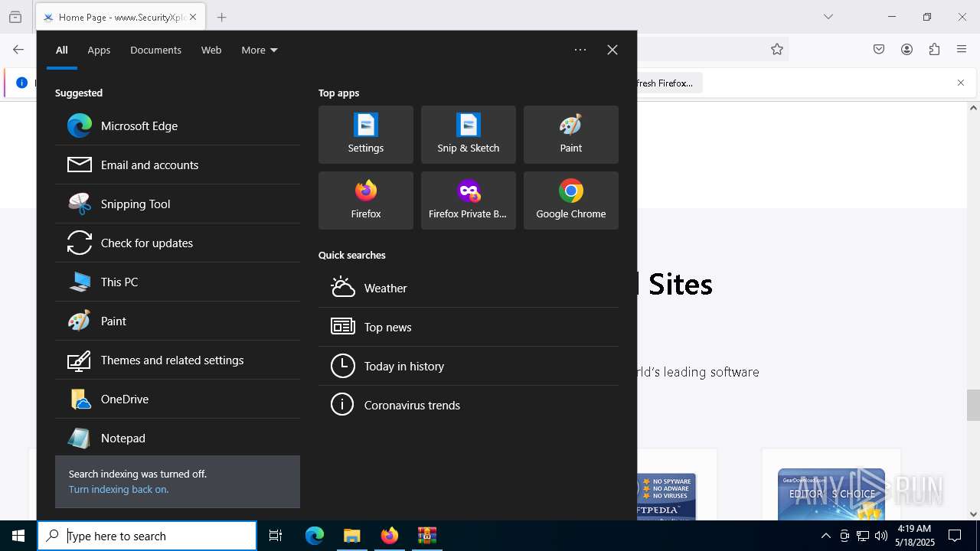Image resolution: width=980 pixels, height=551 pixels.
Task: Close the search panel
Action: pyautogui.click(x=612, y=50)
